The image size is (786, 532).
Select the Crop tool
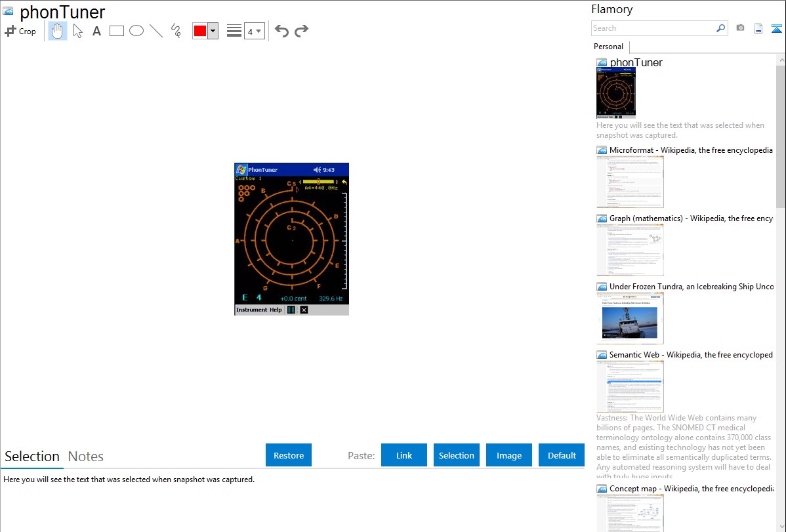pos(20,31)
